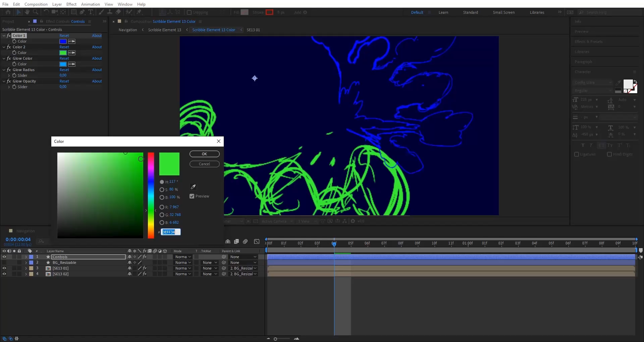The height and width of the screenshot is (342, 644).
Task: Hide the Controls layer with eye icon
Action: [x=4, y=257]
